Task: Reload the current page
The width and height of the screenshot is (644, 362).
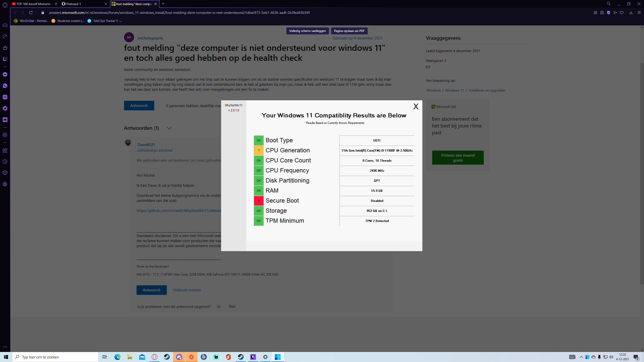Action: pyautogui.click(x=31, y=13)
